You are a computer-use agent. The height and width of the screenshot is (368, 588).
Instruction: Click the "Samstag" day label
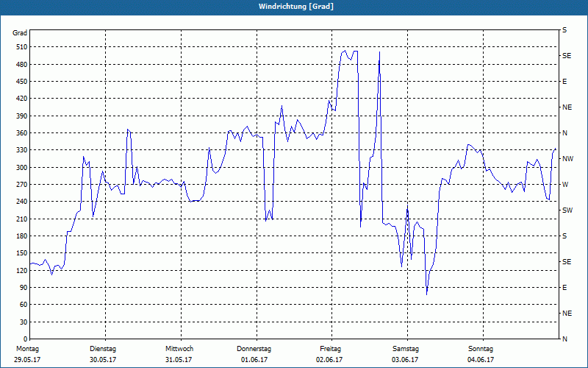[x=406, y=349]
